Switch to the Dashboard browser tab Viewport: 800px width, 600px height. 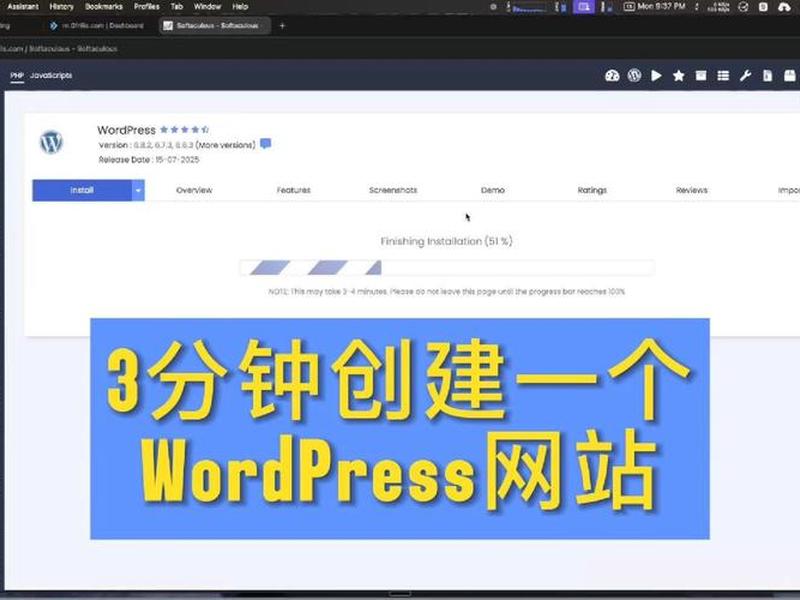point(97,26)
